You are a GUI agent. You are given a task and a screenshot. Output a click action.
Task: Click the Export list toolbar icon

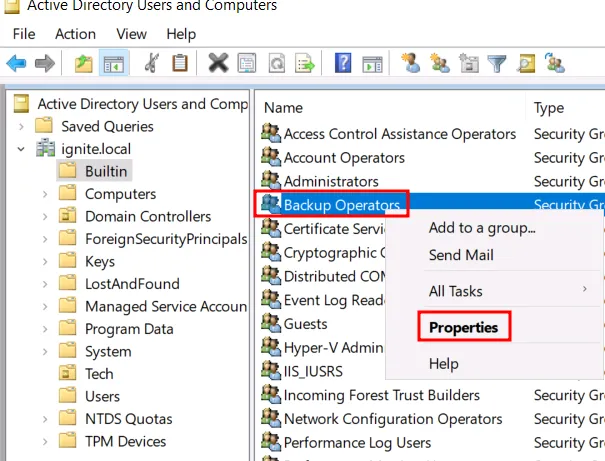point(304,63)
